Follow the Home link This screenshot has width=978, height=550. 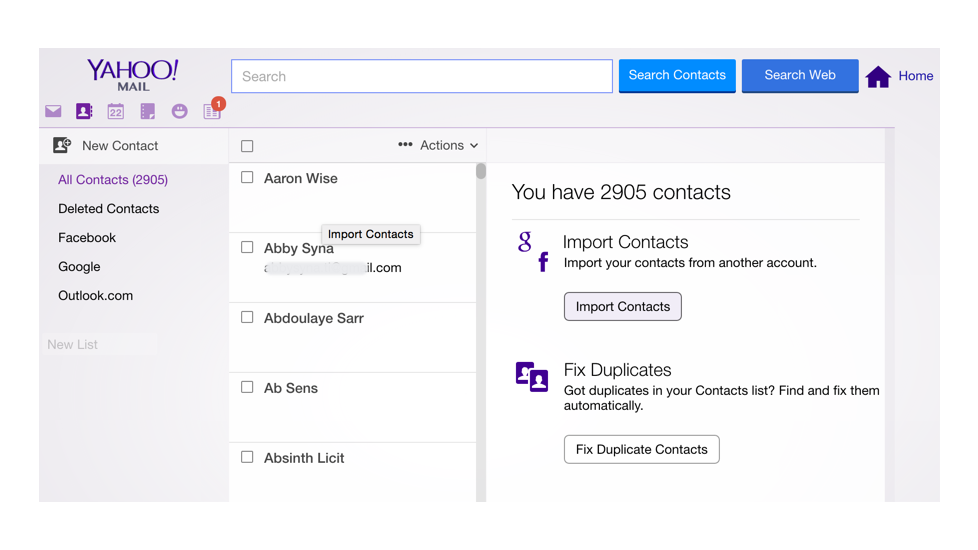(x=916, y=76)
